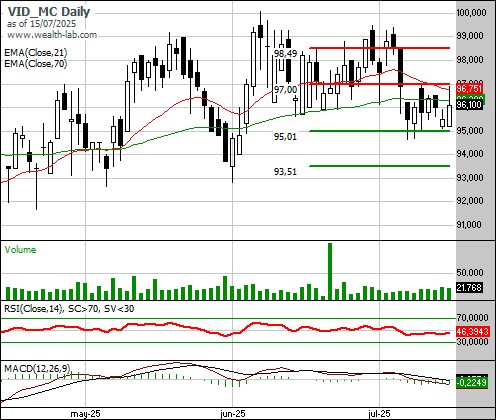Click the 99,000 price axis label
Screen dimensions: 496x420
[x=470, y=36]
